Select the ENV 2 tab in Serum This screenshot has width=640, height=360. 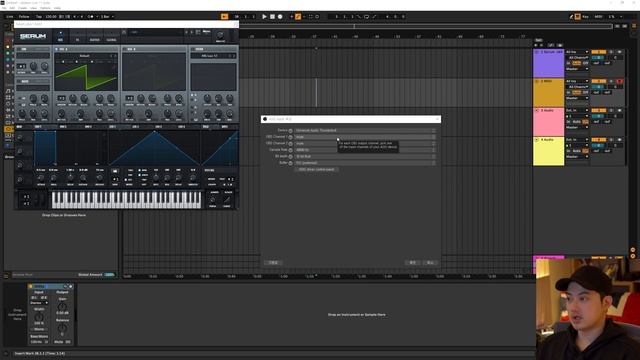tap(63, 127)
